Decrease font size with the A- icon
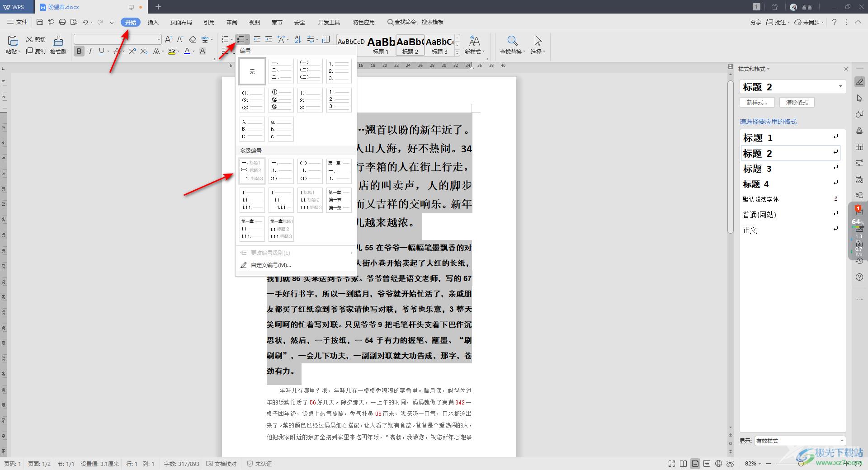Viewport: 868px width, 470px height. coord(180,39)
